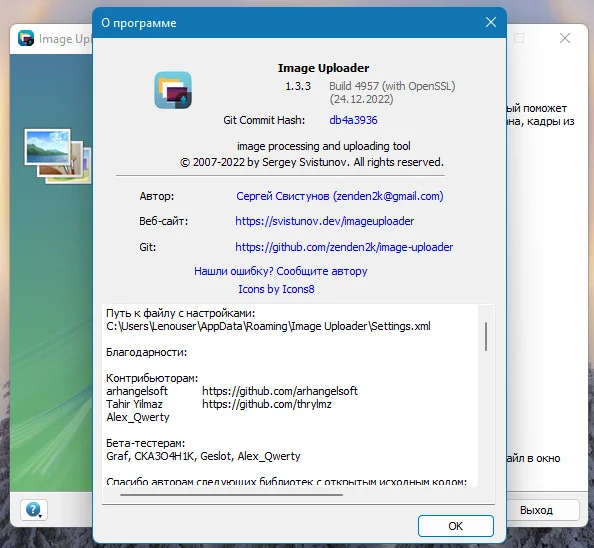
Task: Click the beta testers line starting with Graf
Action: point(203,456)
